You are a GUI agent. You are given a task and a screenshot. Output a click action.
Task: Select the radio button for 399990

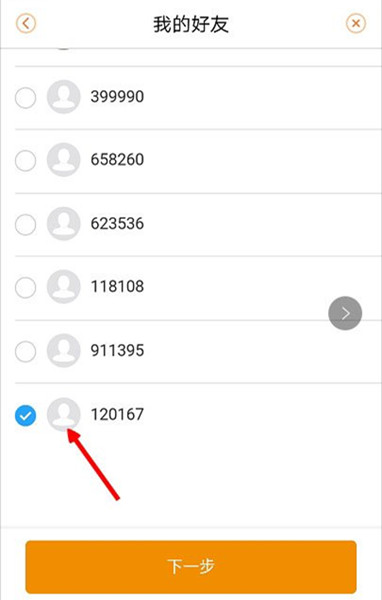pos(26,97)
